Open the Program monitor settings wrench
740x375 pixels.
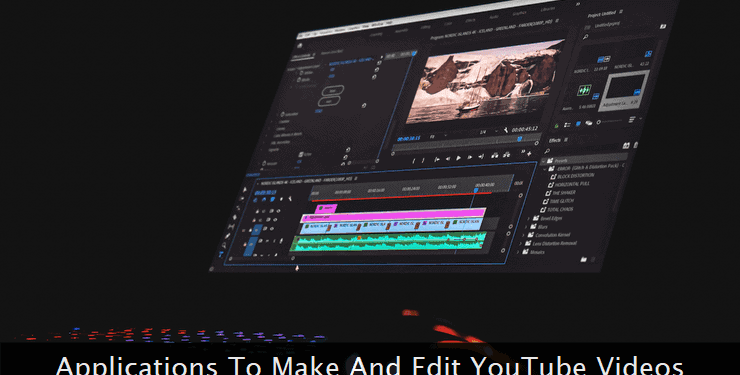[x=506, y=130]
